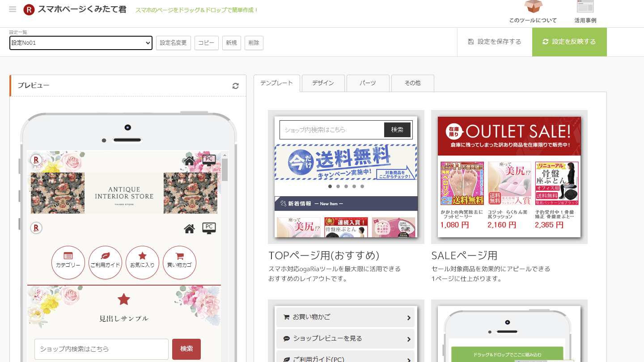Image resolution: width=644 pixels, height=362 pixels.
Task: Click the コピー button
Action: [207, 43]
